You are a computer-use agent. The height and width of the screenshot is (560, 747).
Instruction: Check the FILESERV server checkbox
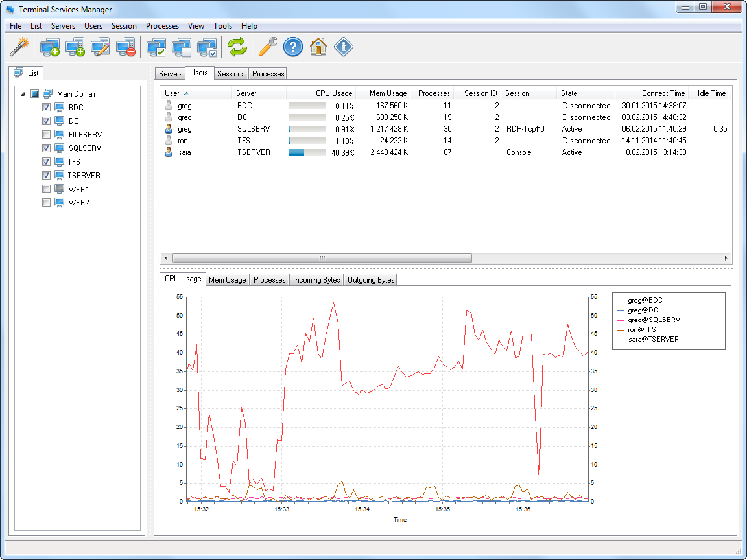pos(46,135)
